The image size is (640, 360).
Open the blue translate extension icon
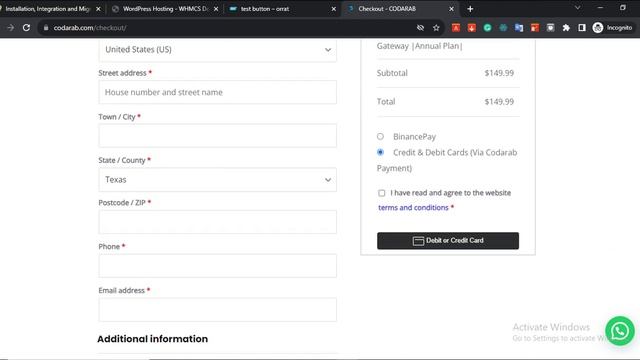[x=519, y=28]
